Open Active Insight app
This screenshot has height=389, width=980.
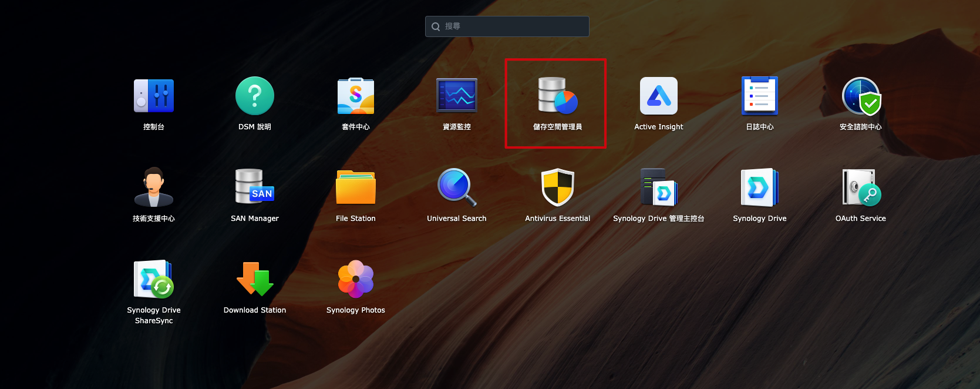pyautogui.click(x=658, y=96)
